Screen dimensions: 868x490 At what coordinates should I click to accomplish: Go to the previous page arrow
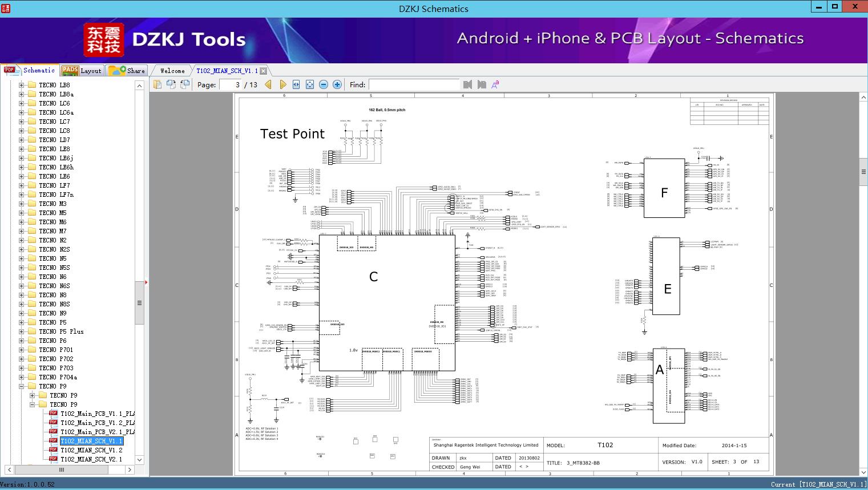pos(268,84)
